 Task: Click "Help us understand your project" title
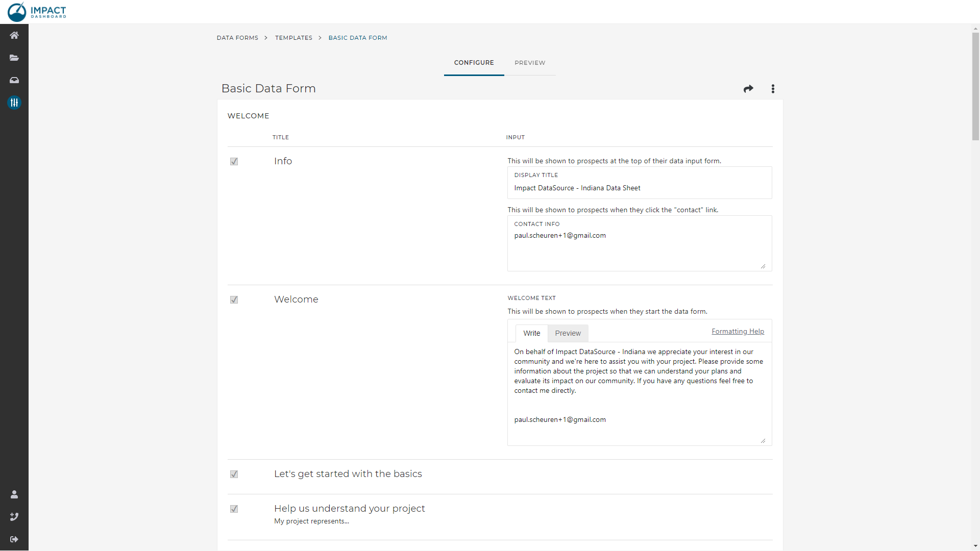pos(350,509)
